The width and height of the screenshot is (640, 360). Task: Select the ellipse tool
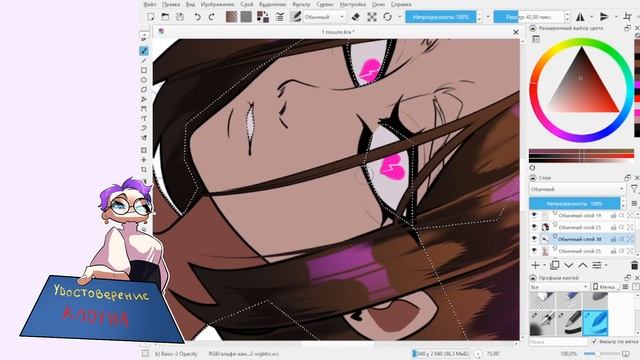[144, 80]
